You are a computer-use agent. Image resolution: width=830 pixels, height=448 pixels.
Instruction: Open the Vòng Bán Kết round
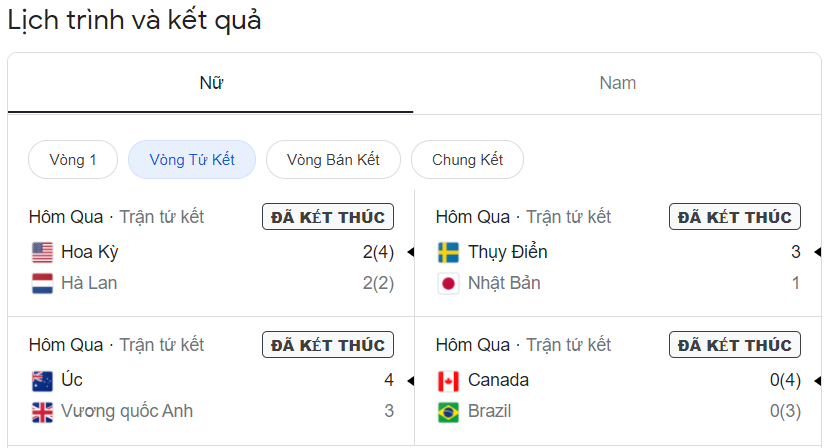coord(333,159)
